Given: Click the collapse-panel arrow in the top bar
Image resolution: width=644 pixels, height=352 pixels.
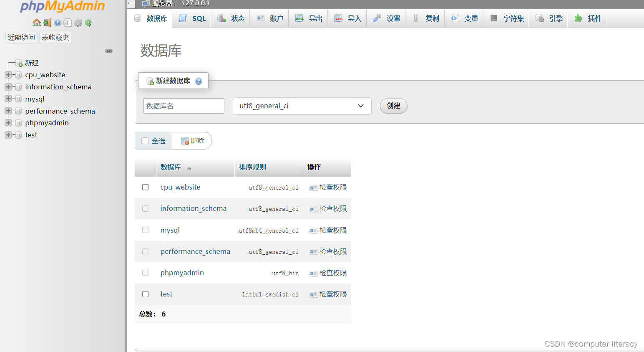Looking at the screenshot, I should click(x=131, y=3).
